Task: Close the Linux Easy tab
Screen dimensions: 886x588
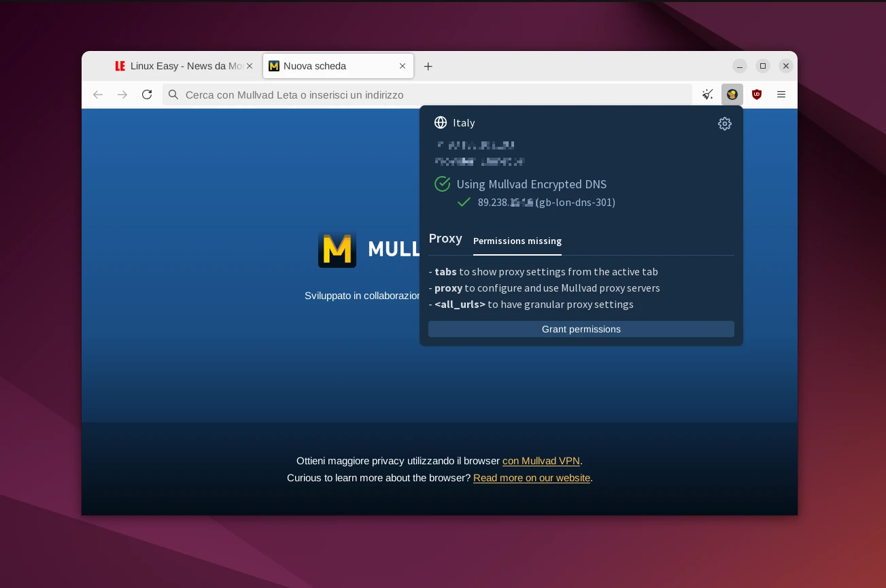Action: (250, 66)
